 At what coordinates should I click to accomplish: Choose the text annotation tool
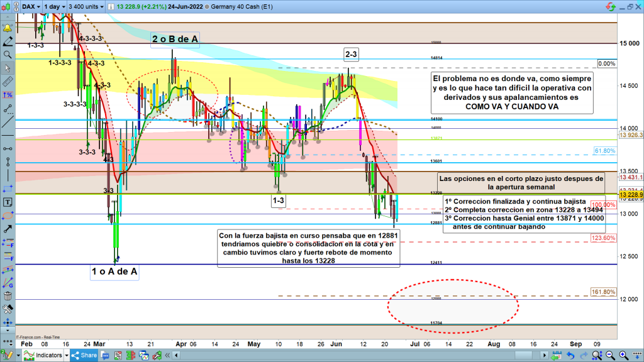[x=8, y=202]
